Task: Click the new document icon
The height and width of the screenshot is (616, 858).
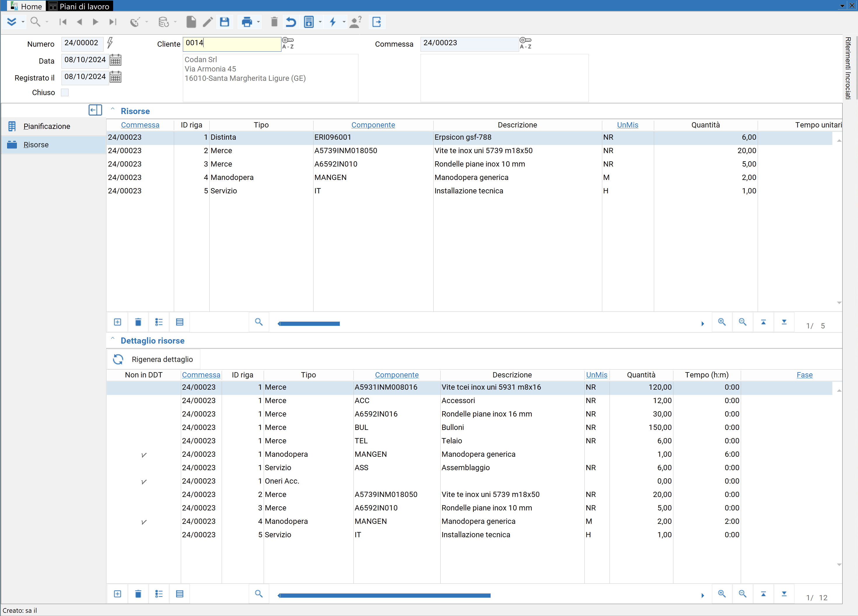Action: [x=191, y=22]
